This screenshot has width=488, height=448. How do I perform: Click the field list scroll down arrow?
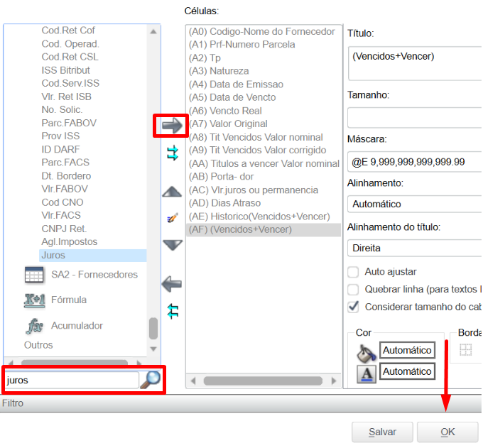[153, 349]
